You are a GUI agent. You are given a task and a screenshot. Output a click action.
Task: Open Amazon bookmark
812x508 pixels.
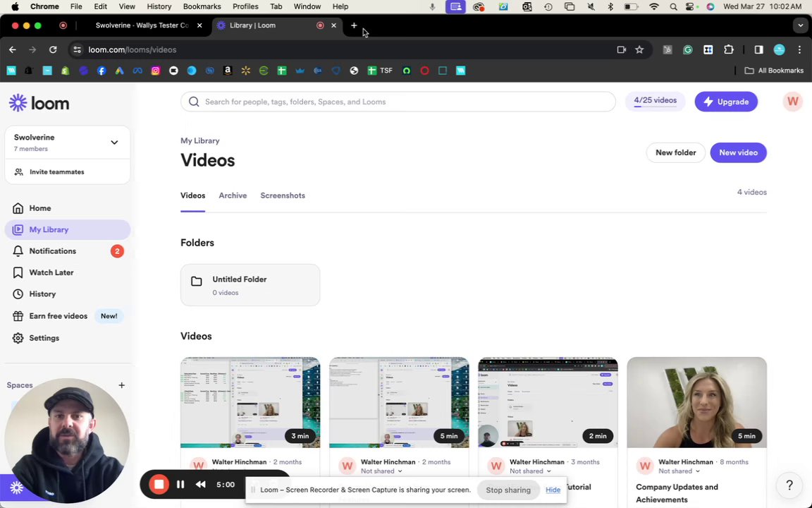(228, 71)
